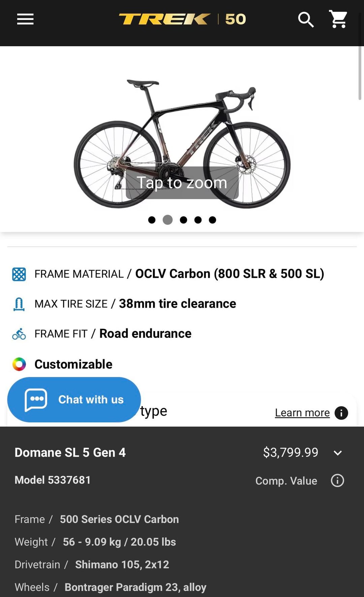Click the Trek 50 logo
Viewport: 364px width, 597px height.
[x=182, y=19]
